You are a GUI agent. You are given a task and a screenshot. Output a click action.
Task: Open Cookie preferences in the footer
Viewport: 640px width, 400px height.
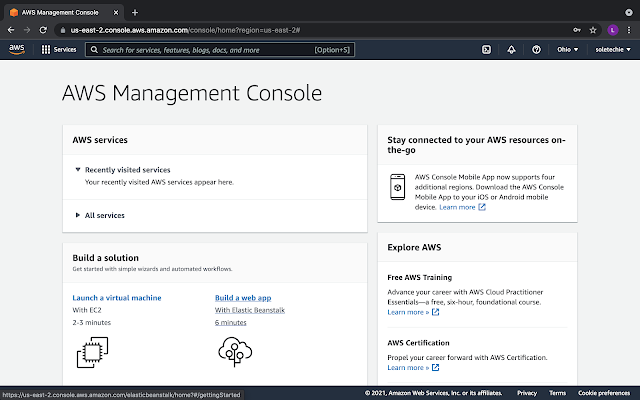click(604, 393)
